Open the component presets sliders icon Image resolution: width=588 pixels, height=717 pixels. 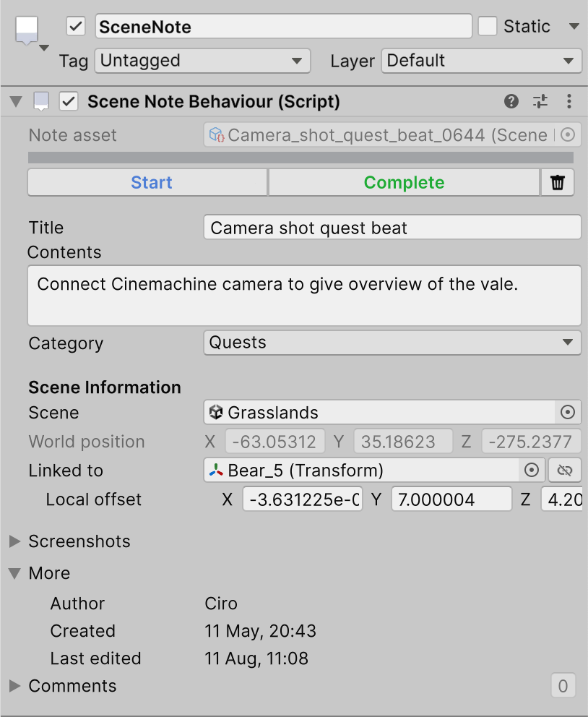[540, 102]
